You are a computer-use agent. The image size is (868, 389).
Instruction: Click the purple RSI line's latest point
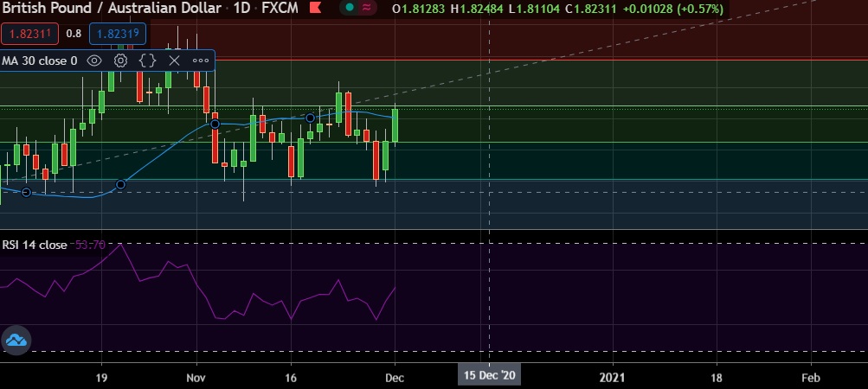click(x=395, y=288)
